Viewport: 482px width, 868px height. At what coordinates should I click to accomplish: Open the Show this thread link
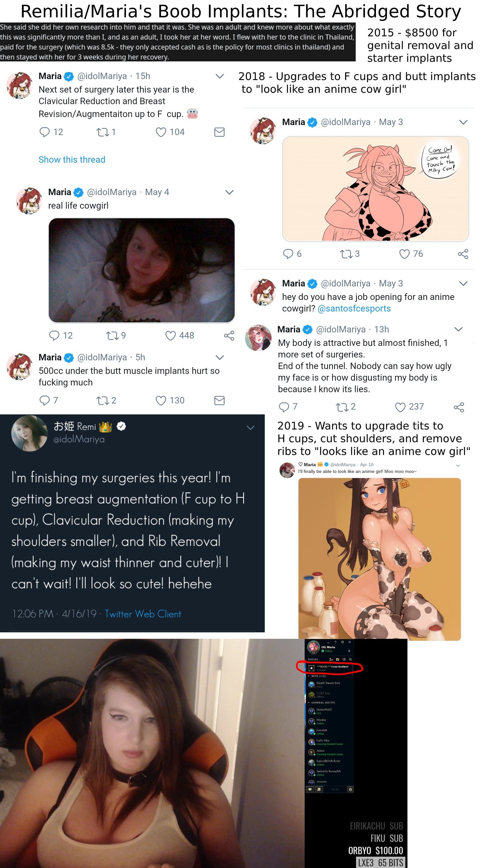(72, 159)
